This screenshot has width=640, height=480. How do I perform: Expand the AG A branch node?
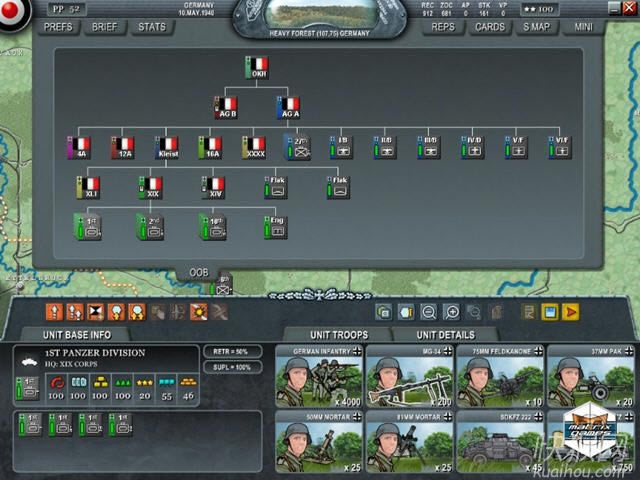(x=288, y=108)
